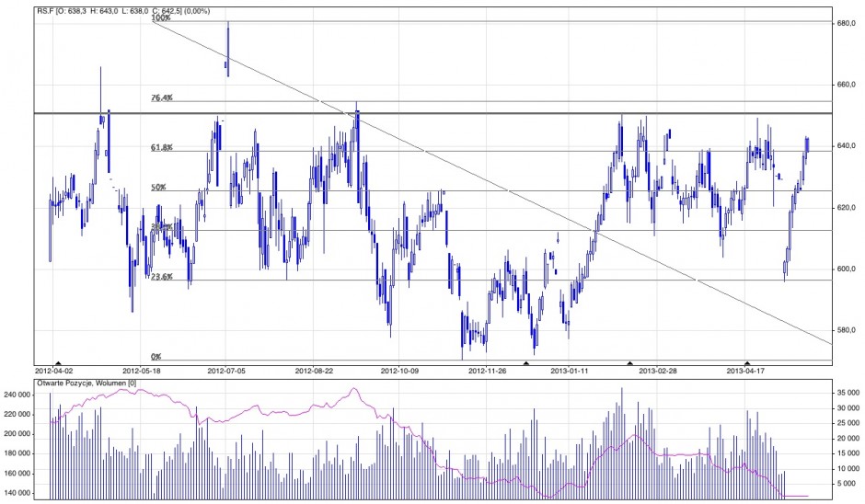Click the isolated tall candle near the 100% level
Viewport: 865px width, 504px height.
[x=227, y=50]
